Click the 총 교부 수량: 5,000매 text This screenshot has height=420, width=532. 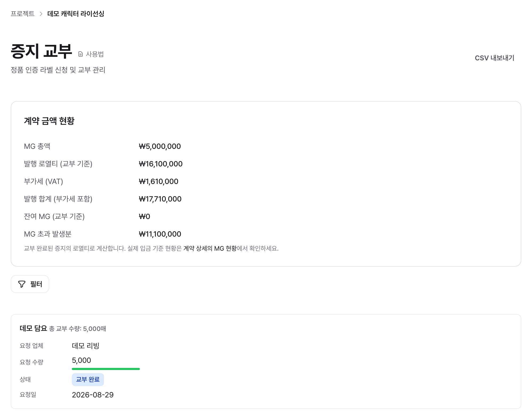click(x=78, y=329)
